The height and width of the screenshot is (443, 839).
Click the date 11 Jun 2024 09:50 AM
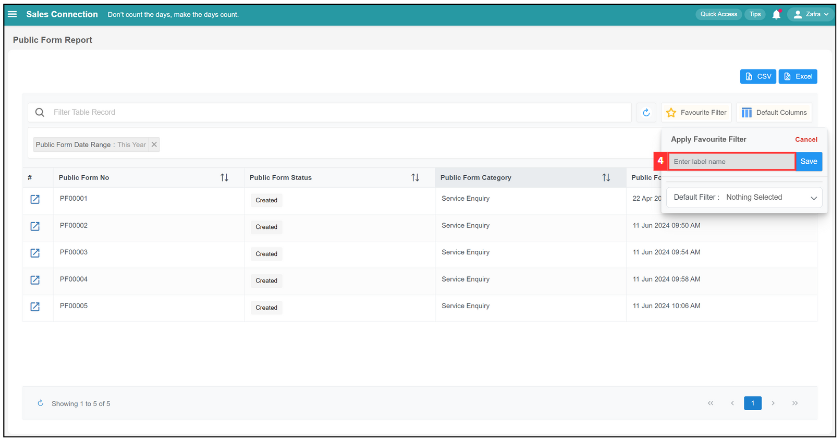[666, 226]
